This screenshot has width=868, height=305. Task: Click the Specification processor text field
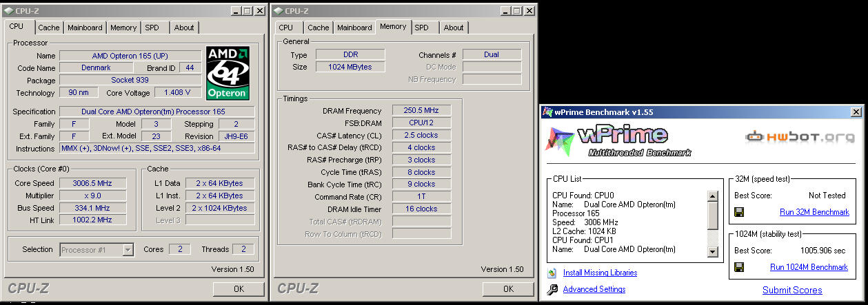pyautogui.click(x=157, y=112)
